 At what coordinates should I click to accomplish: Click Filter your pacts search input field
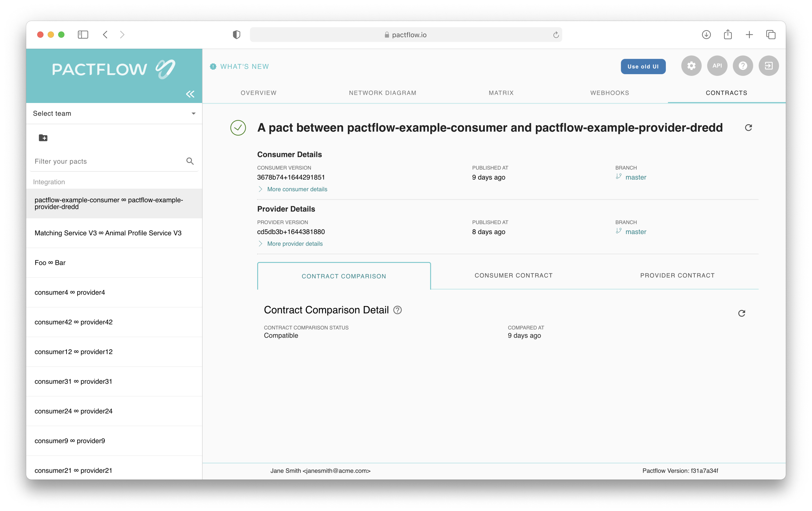108,161
